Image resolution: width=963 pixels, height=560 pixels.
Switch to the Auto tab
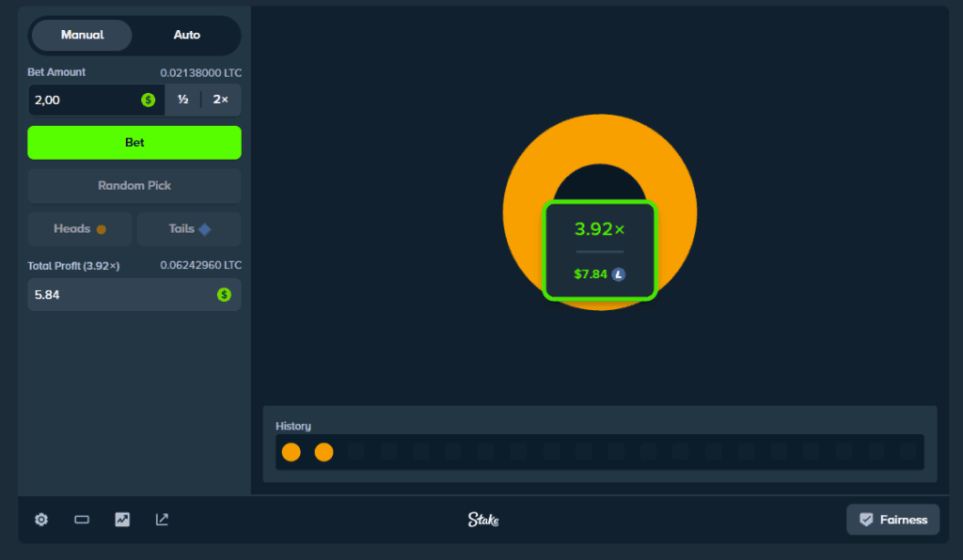187,35
